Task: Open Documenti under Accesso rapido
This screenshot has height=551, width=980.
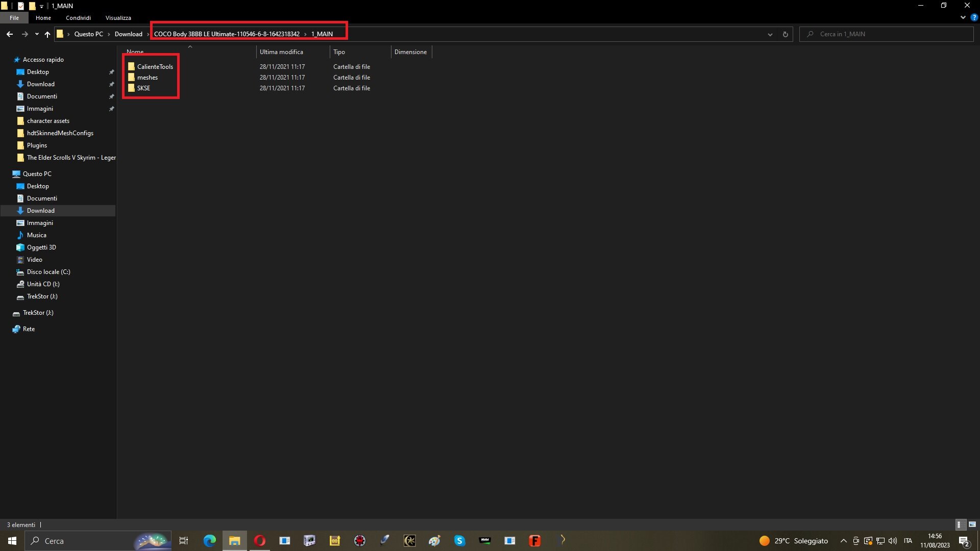Action: click(42, 96)
